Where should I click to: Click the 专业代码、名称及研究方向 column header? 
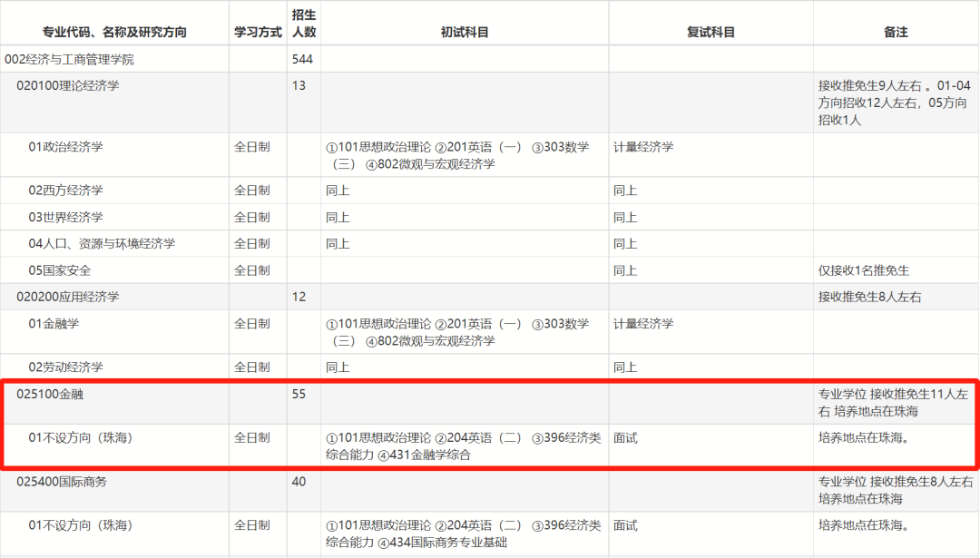coord(114,33)
